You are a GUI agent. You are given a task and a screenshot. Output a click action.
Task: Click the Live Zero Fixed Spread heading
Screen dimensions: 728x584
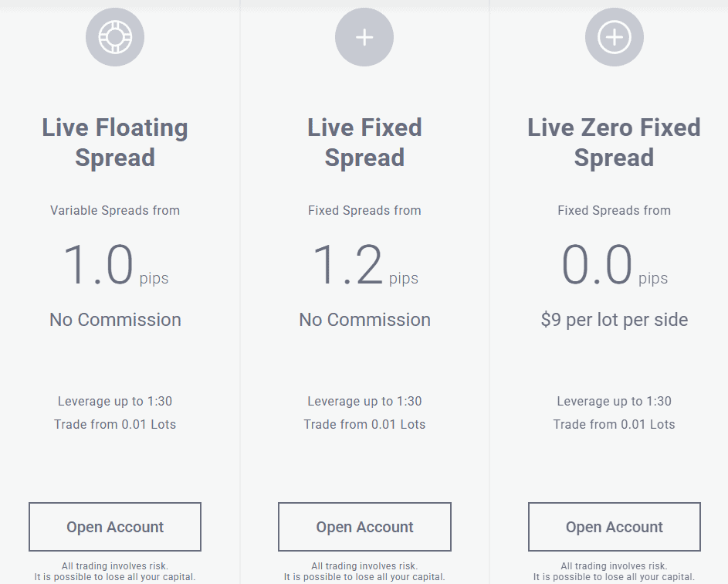click(614, 142)
